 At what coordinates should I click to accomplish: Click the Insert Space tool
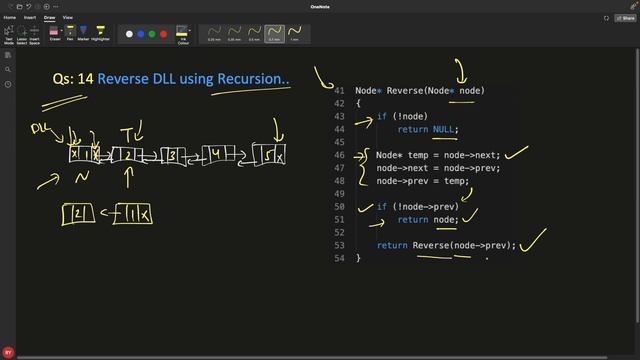click(x=34, y=35)
